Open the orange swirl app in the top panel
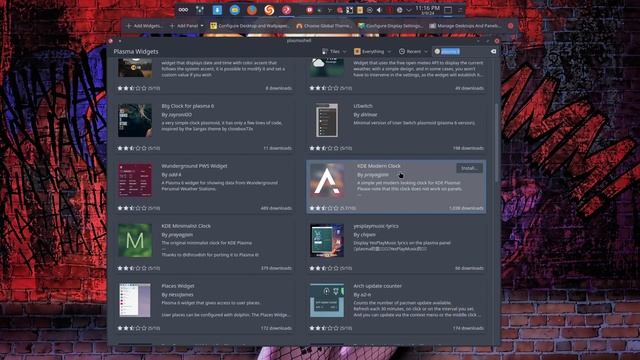The image size is (640, 360). (269, 10)
